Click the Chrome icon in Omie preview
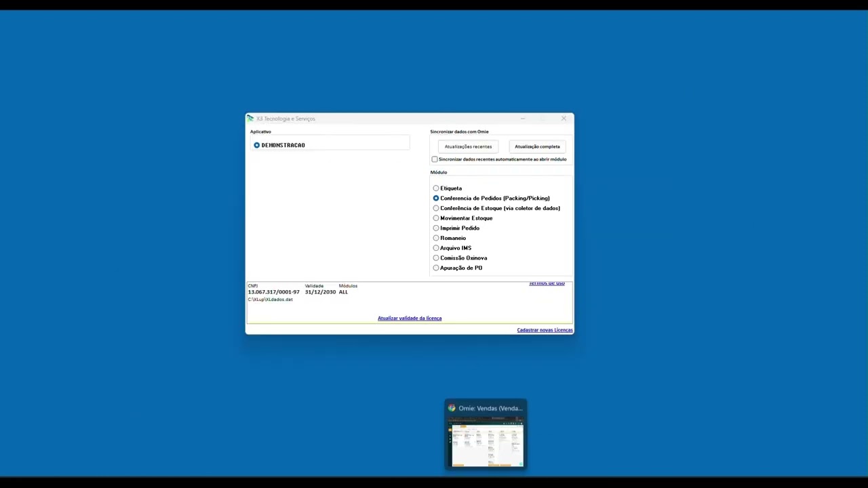The height and width of the screenshot is (488, 868). pyautogui.click(x=452, y=408)
